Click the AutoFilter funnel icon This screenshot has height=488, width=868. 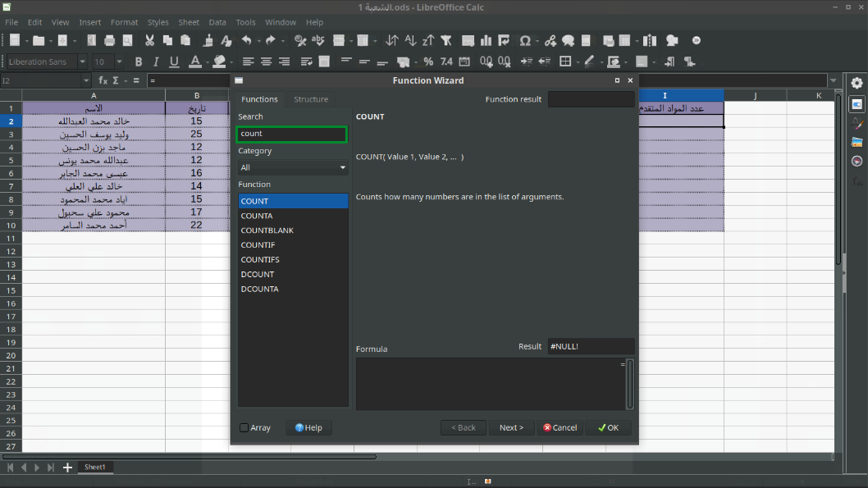click(446, 40)
